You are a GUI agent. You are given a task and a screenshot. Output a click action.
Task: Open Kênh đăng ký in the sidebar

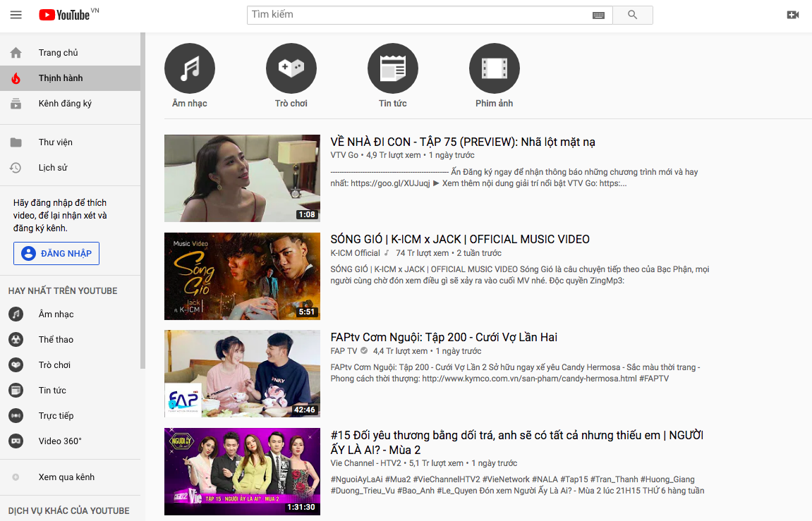70,104
